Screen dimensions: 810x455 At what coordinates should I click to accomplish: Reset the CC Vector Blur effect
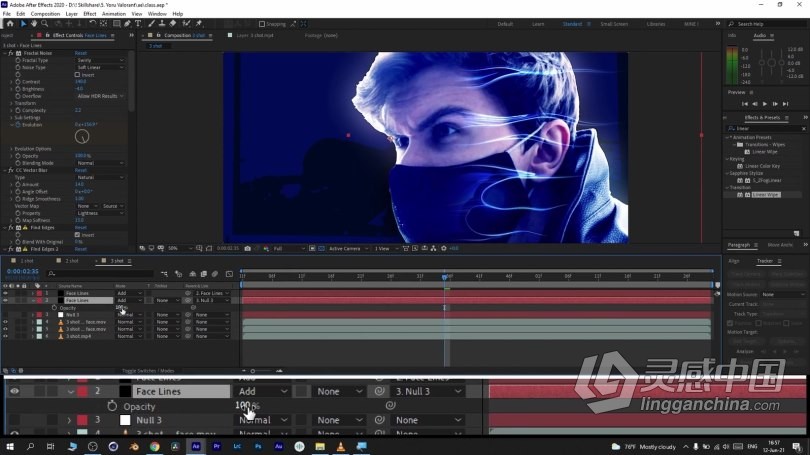(81, 170)
